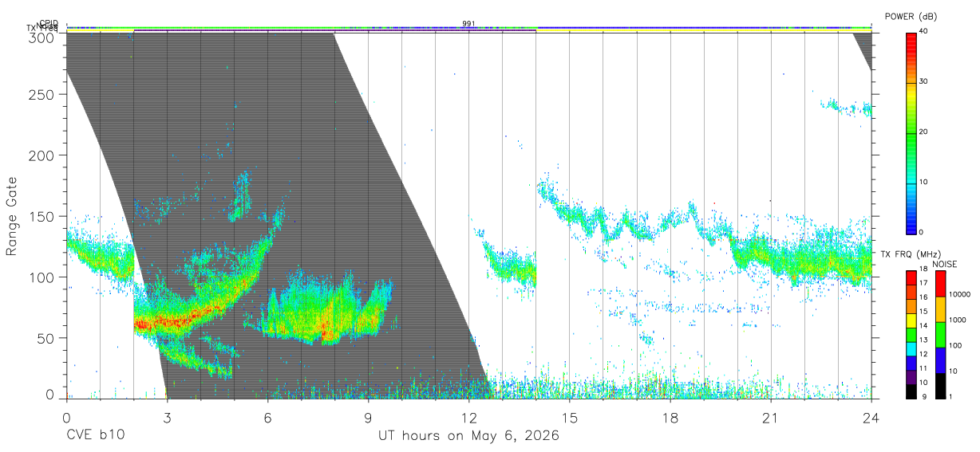
Task: Click the 6 tick on UT hours axis
Action: [267, 418]
